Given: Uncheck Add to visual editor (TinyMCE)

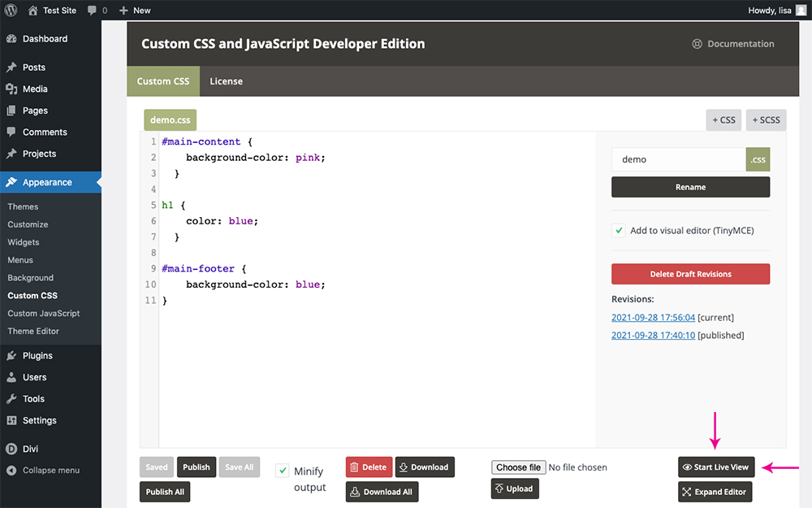Looking at the screenshot, I should (x=619, y=231).
